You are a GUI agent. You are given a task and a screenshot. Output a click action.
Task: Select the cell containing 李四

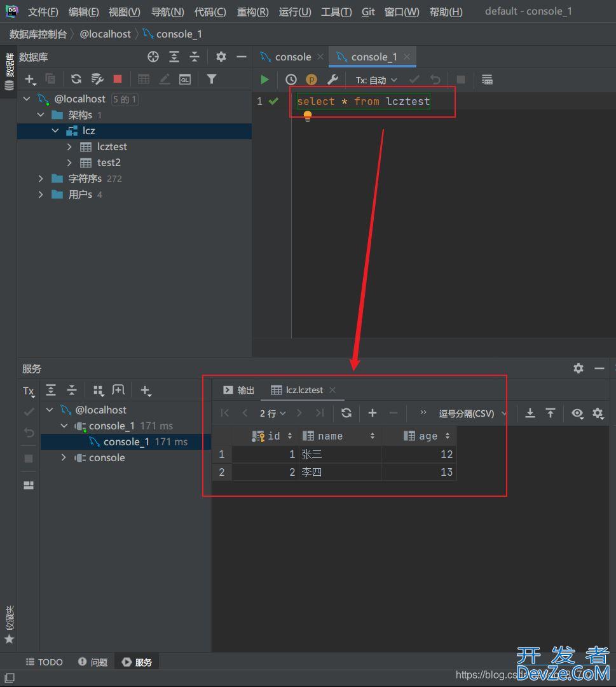tap(340, 472)
